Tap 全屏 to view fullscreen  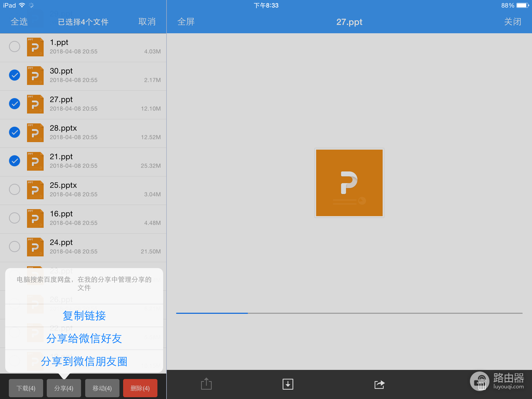pos(186,22)
